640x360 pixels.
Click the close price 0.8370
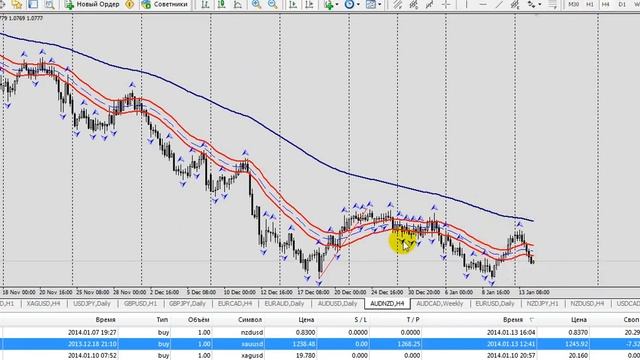click(x=578, y=333)
